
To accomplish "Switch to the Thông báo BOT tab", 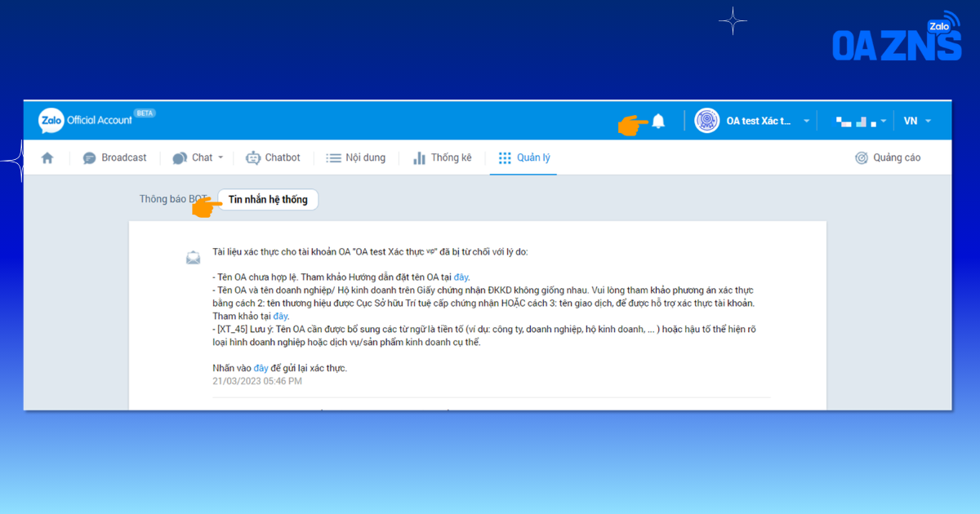I will coord(173,199).
